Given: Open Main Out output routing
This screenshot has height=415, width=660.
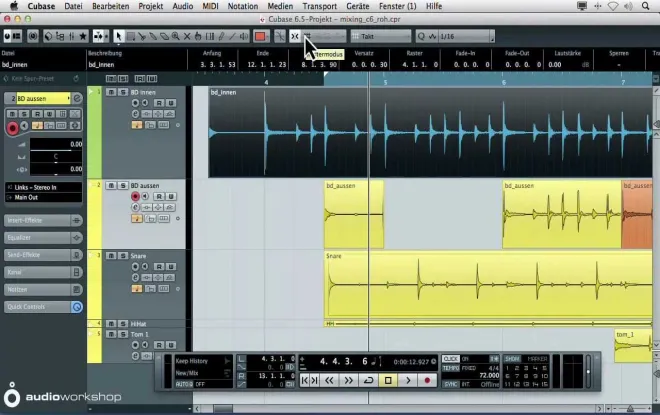Looking at the screenshot, I should pos(44,197).
